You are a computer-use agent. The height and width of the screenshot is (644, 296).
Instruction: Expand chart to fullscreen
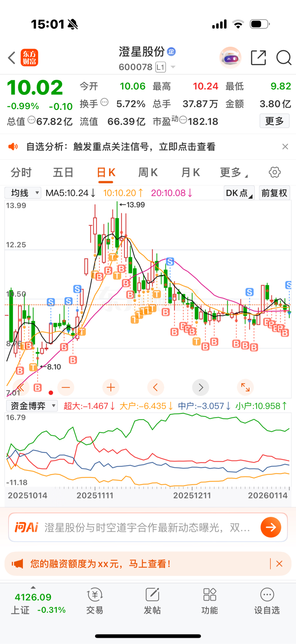245,387
